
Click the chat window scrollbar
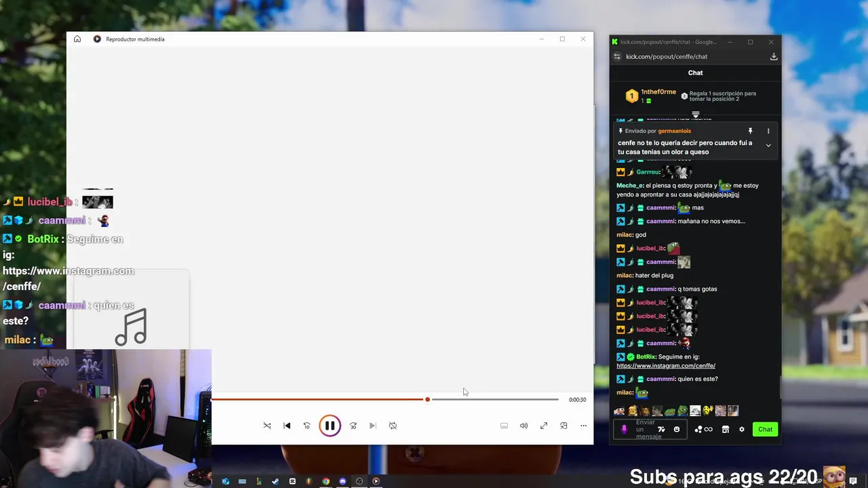(780, 386)
